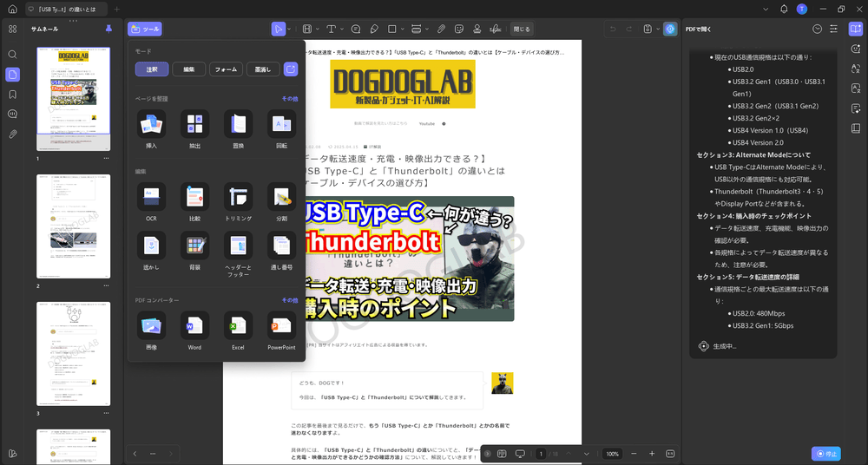Click the OCR tool icon
This screenshot has height=465, width=868.
[x=151, y=196]
